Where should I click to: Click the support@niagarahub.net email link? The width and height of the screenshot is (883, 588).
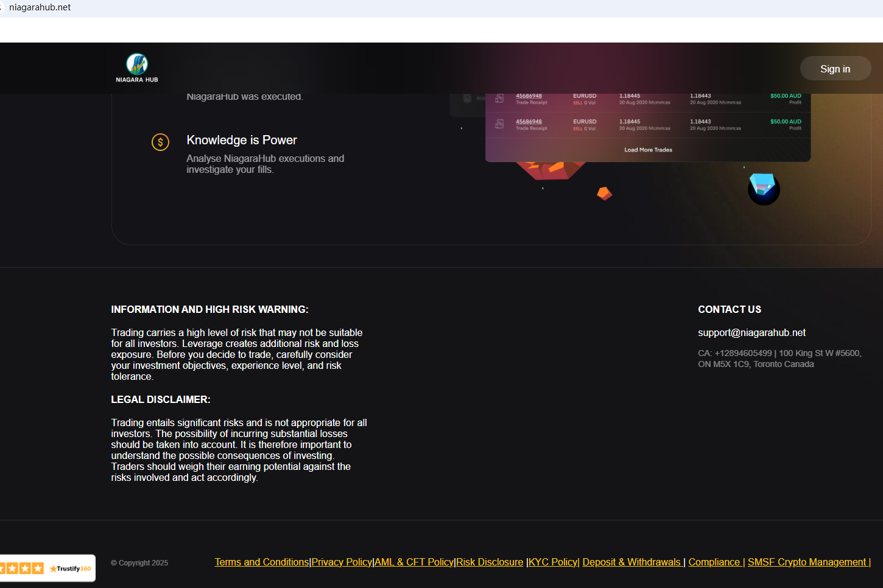(x=751, y=332)
